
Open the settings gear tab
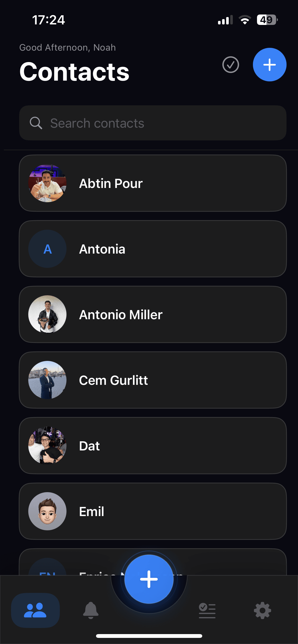coord(263,610)
